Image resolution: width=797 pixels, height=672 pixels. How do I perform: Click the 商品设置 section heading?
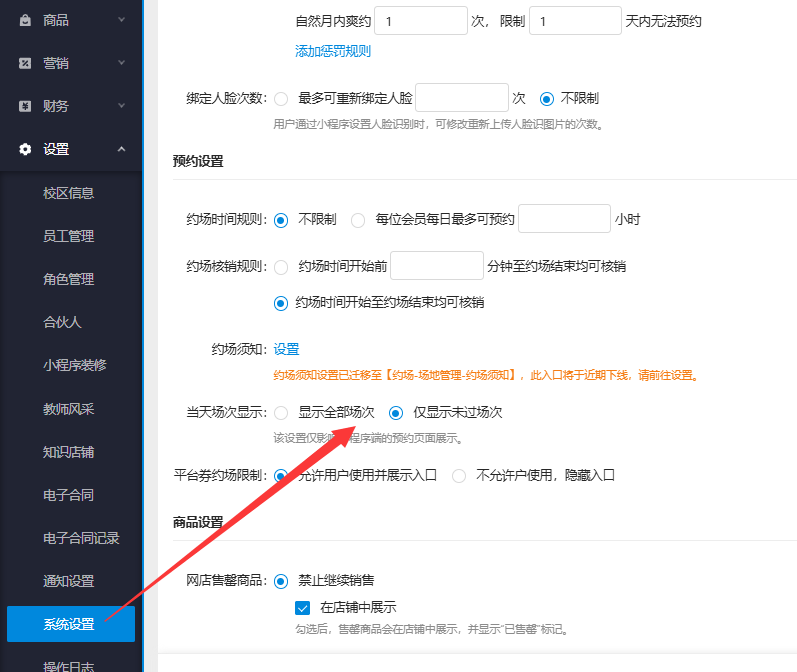click(x=198, y=522)
